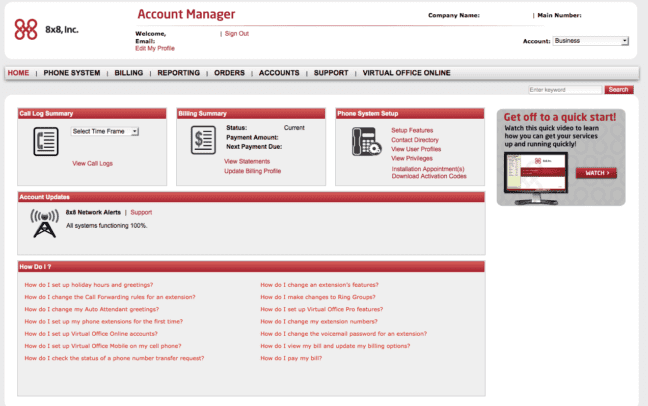Open the View User Profiles link
648x406 pixels.
[x=416, y=149]
